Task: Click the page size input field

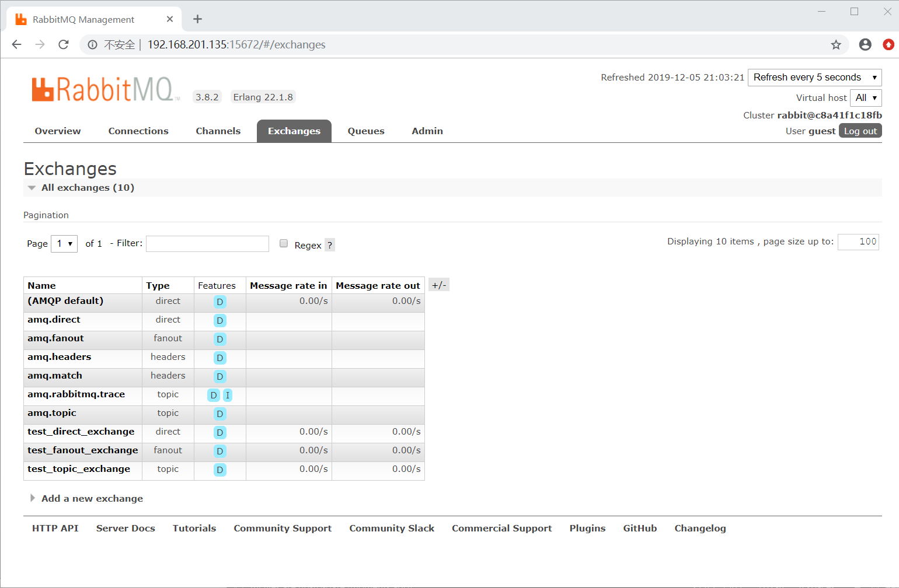Action: pyautogui.click(x=858, y=242)
